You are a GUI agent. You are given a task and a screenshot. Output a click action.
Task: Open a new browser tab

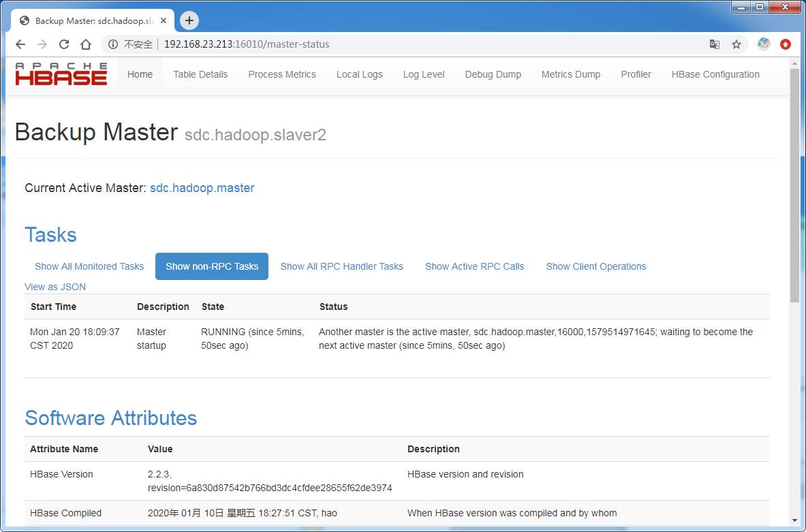[x=189, y=20]
